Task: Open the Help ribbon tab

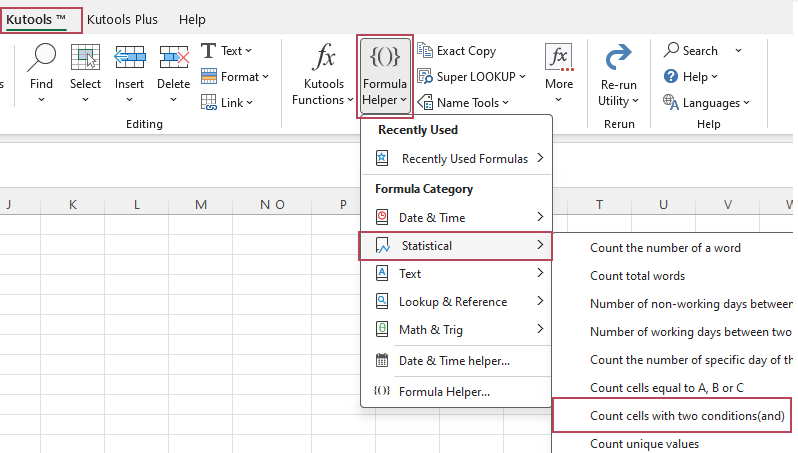Action: (192, 20)
